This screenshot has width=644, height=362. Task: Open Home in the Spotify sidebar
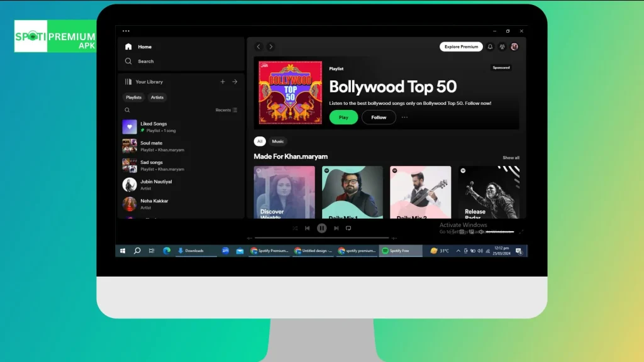tap(138, 47)
